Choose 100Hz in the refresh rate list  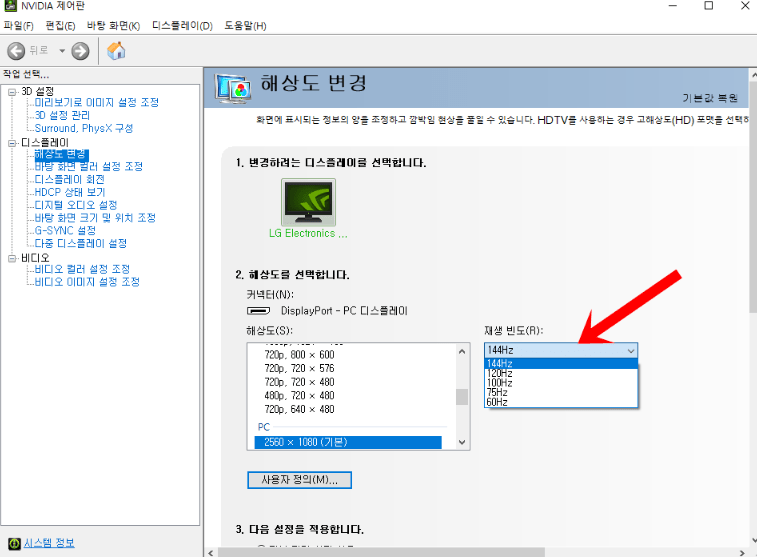(x=561, y=383)
